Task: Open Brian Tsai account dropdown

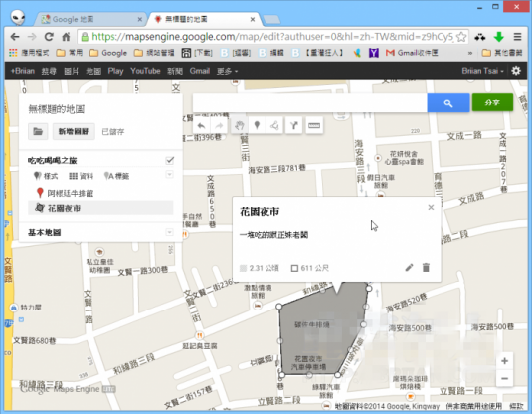Action: (482, 71)
